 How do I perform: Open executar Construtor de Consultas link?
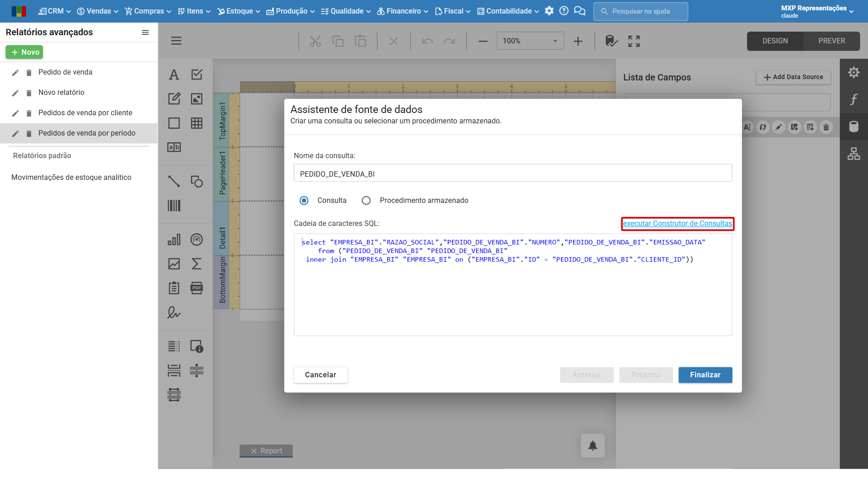677,224
